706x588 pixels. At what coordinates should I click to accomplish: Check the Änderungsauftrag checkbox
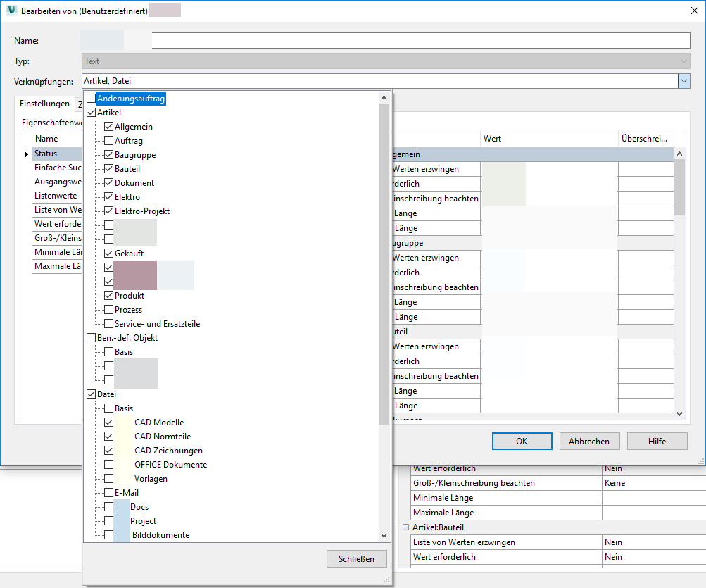[92, 98]
